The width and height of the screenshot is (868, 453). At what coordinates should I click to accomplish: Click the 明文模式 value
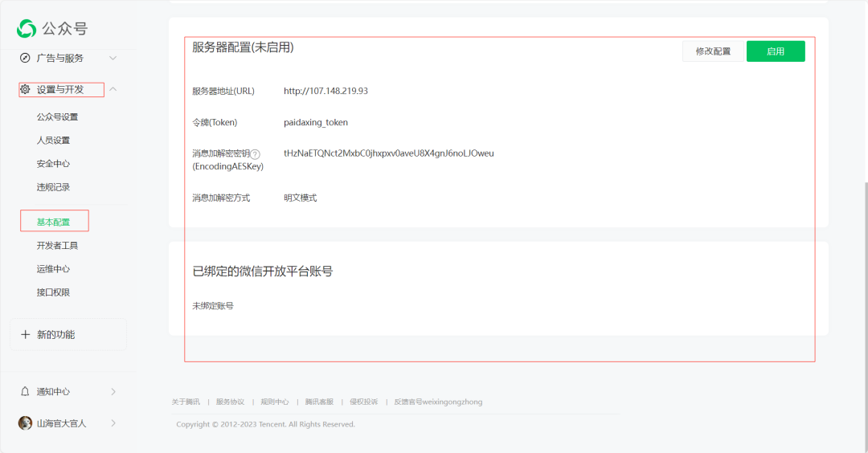300,198
